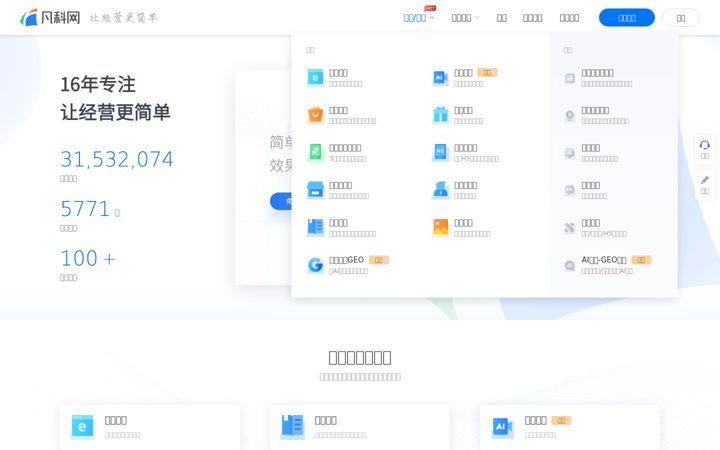The image size is (720, 450).
Task: Click the '31,532,074' statistic number
Action: (117, 159)
